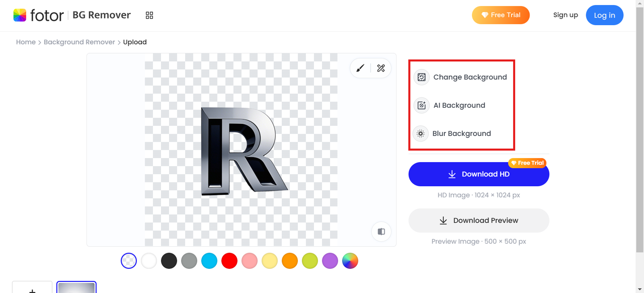This screenshot has width=644, height=293.
Task: Open the rainbow custom color picker
Action: [350, 261]
